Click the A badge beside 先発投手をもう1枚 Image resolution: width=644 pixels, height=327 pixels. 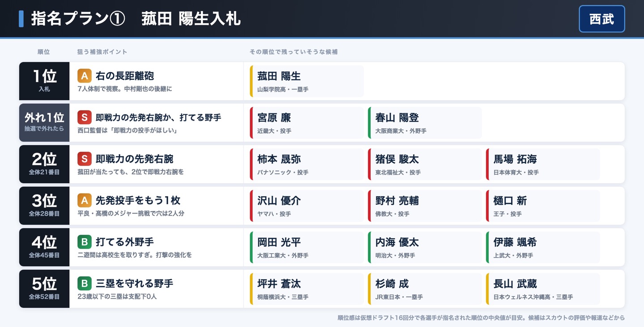click(x=85, y=201)
